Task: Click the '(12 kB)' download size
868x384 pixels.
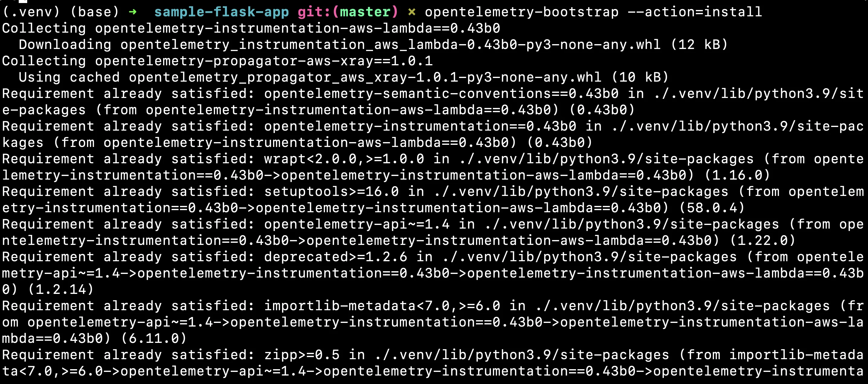Action: (x=699, y=44)
